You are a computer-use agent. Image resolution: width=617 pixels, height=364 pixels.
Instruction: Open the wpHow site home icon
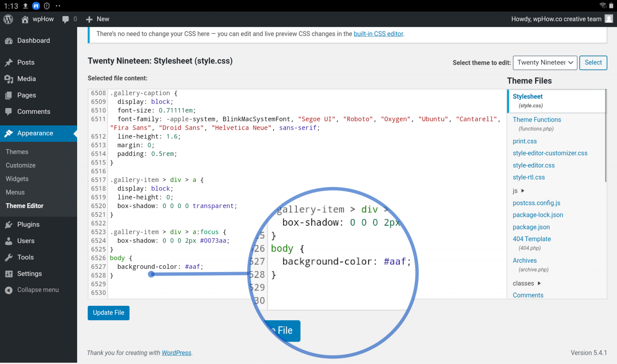coord(25,19)
